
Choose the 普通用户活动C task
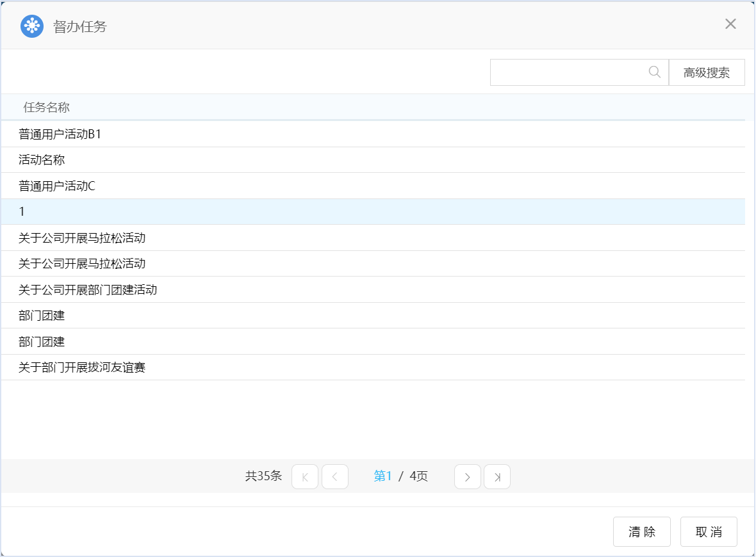[57, 186]
